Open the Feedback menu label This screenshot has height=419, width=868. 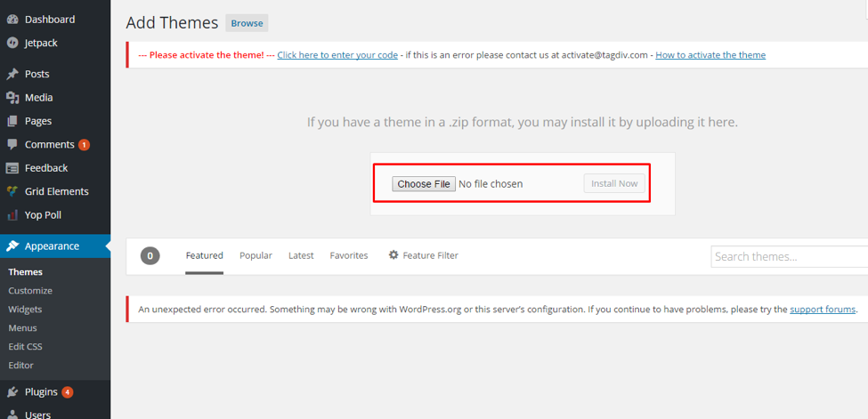[x=46, y=168]
